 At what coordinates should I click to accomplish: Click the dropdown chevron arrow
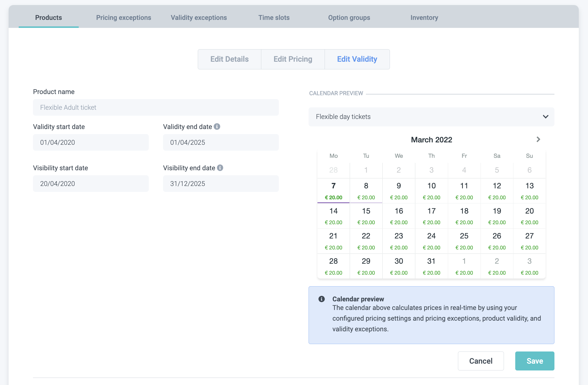click(545, 117)
